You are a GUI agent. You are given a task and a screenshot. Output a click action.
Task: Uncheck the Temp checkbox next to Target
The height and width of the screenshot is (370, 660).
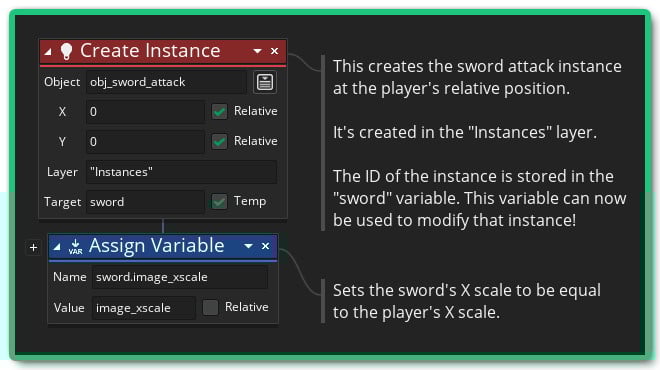(219, 202)
